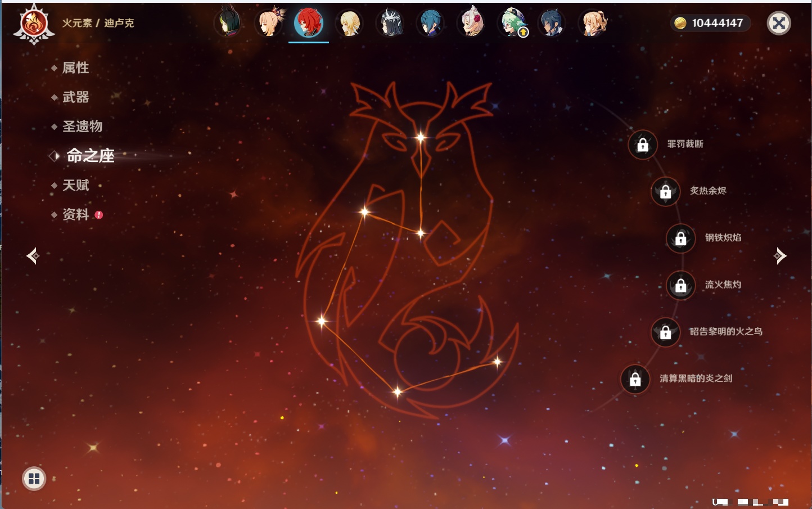This screenshot has width=812, height=509.
Task: Click the Pyro element emblem icon
Action: pyautogui.click(x=34, y=24)
